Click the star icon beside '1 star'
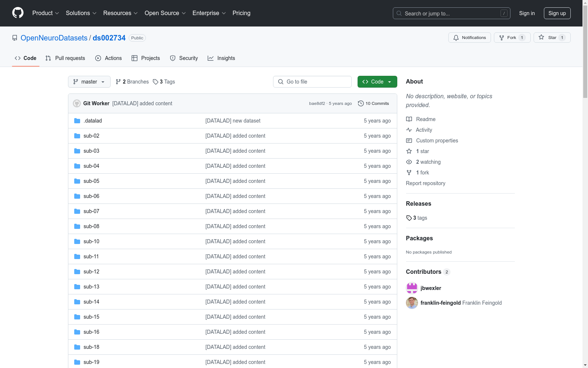The width and height of the screenshot is (588, 368). point(409,151)
